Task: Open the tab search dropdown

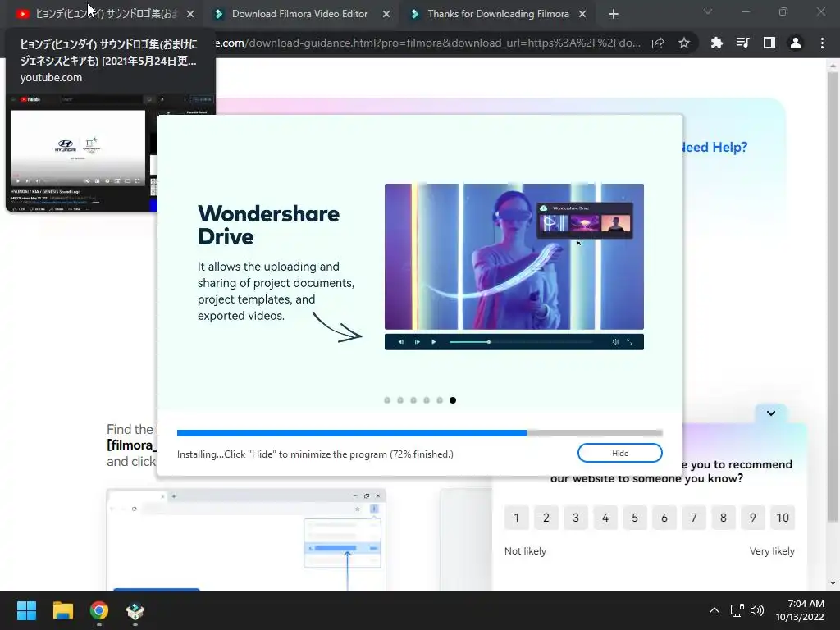Action: 708,11
